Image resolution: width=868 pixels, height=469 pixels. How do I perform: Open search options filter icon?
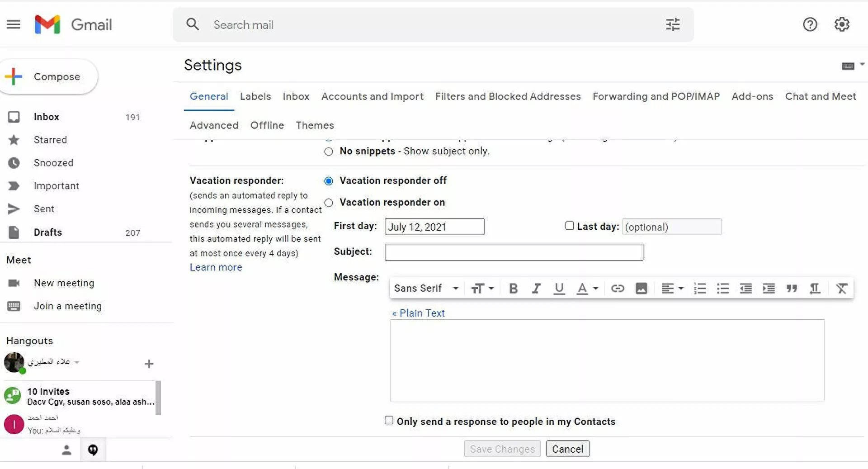(673, 24)
